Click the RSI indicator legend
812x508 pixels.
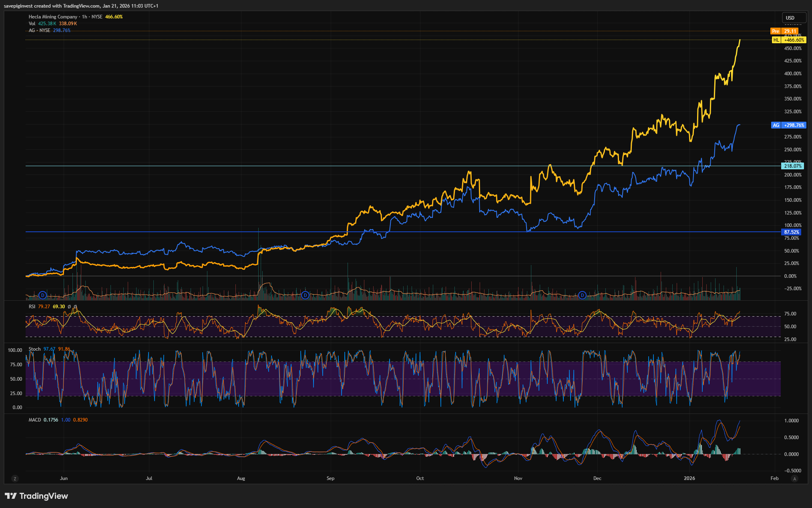coord(32,307)
